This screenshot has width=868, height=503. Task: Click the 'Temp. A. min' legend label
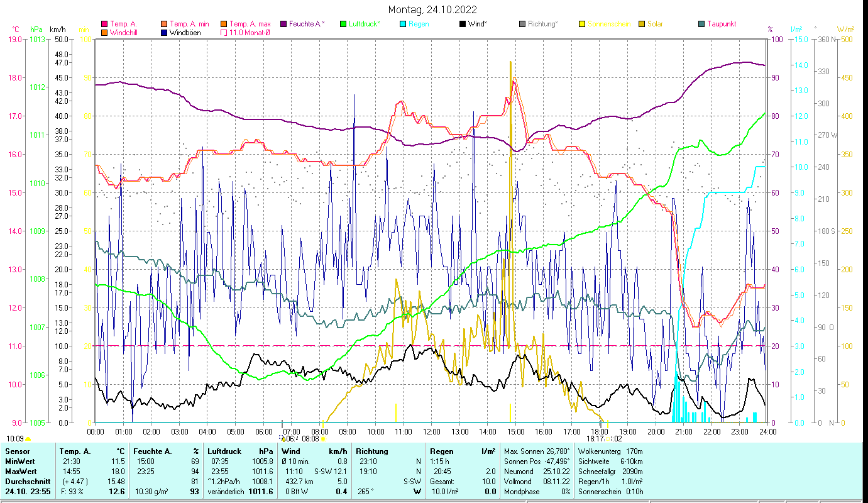click(189, 24)
